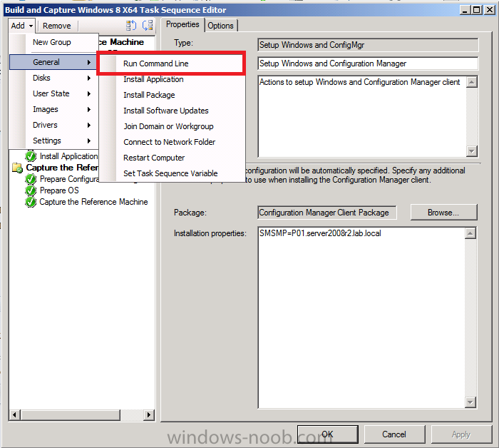Click the folder icon of the Capture the Reference group
This screenshot has width=499, height=448.
(17, 168)
